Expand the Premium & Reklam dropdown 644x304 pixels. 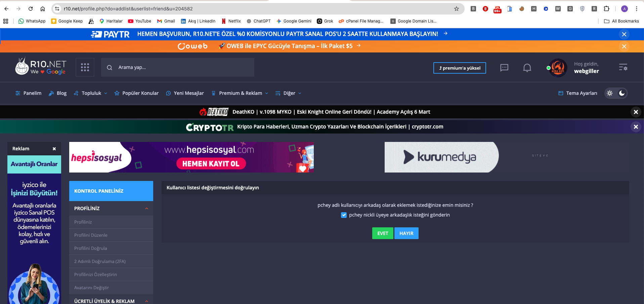click(x=240, y=93)
